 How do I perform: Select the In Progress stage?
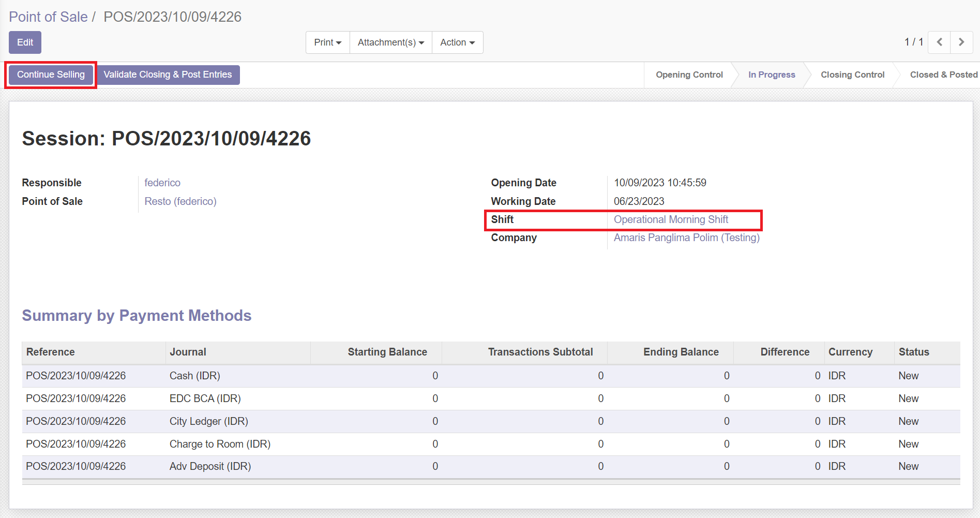tap(772, 75)
